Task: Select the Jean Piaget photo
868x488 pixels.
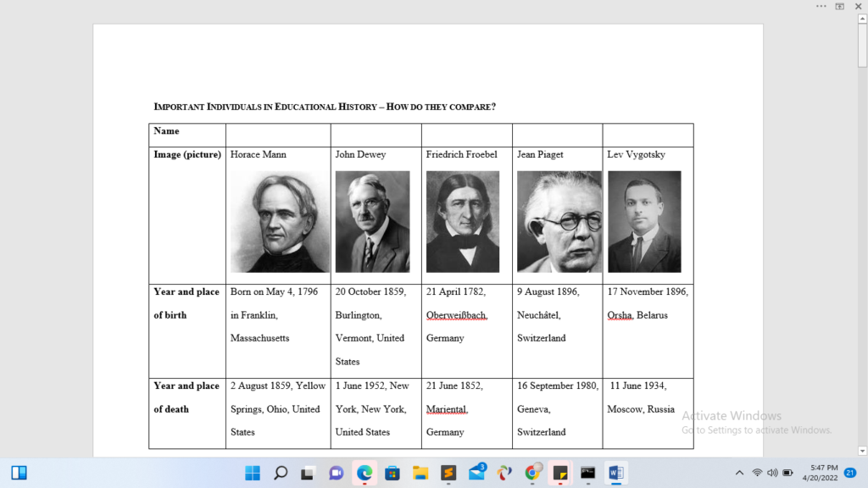Action: coord(559,221)
